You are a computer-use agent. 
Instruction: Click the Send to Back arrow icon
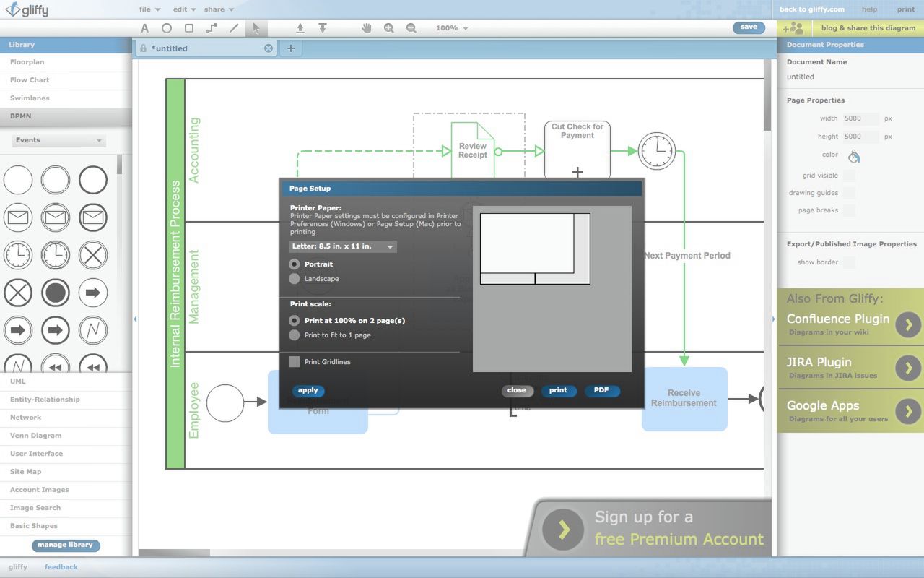323,28
